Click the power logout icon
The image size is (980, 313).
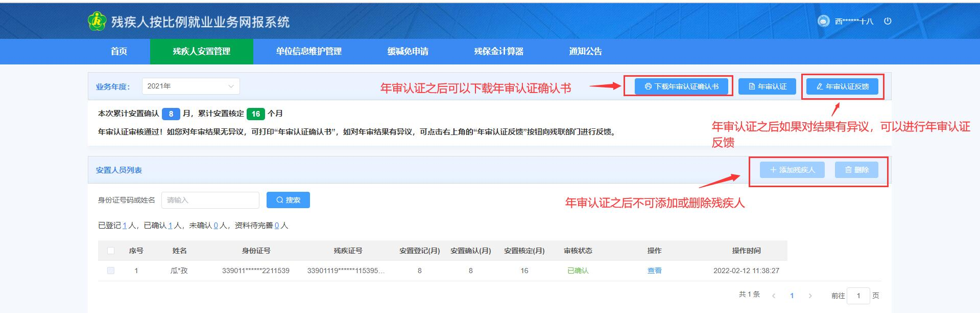[x=888, y=21]
